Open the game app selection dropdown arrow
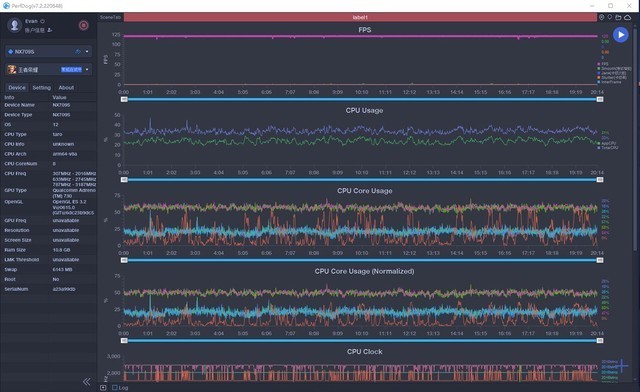This screenshot has height=392, width=640. (x=87, y=69)
